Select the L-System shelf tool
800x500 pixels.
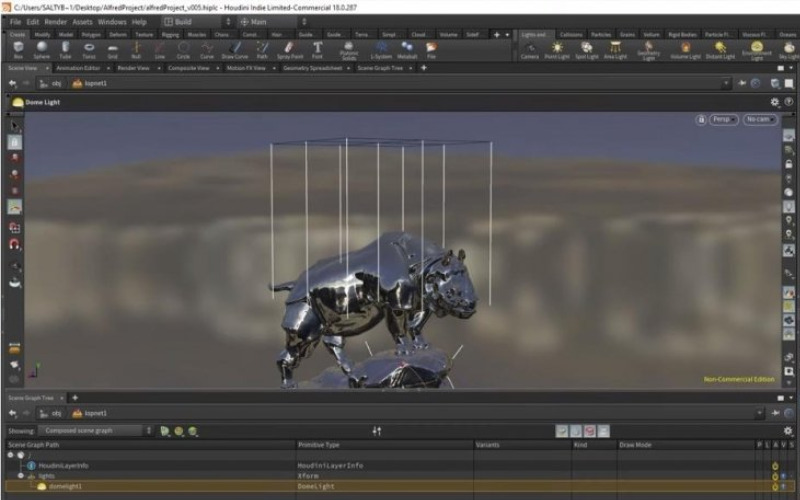[x=381, y=50]
